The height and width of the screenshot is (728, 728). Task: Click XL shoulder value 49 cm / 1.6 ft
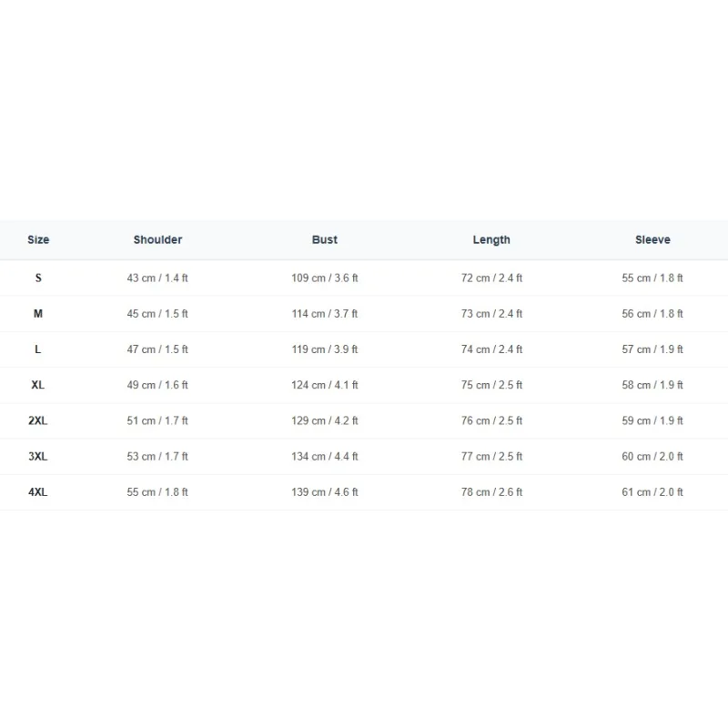pos(157,385)
